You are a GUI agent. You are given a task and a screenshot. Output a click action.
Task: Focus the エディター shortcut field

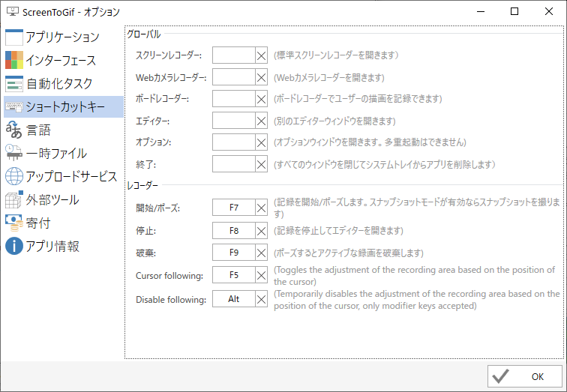coord(234,121)
